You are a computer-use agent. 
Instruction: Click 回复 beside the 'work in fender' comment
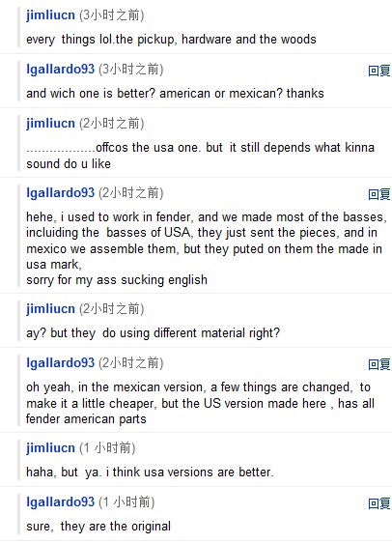[379, 194]
